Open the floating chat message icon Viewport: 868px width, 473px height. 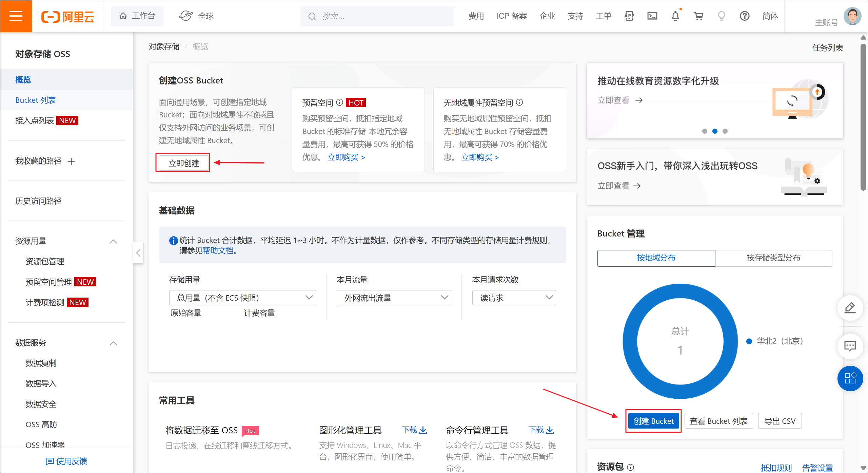[850, 346]
